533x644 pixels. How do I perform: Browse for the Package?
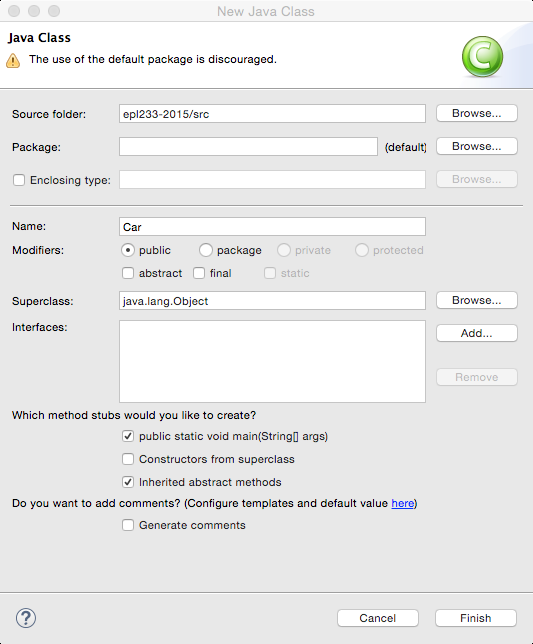(476, 146)
